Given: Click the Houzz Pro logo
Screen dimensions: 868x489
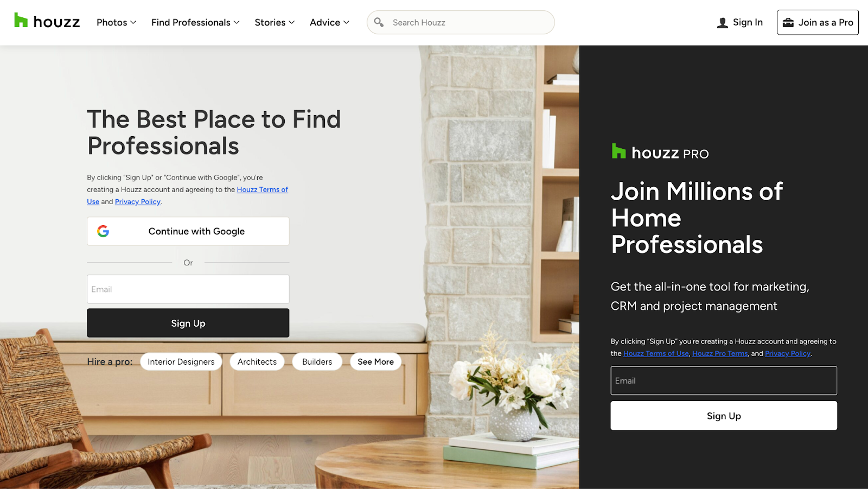Looking at the screenshot, I should pos(660,152).
